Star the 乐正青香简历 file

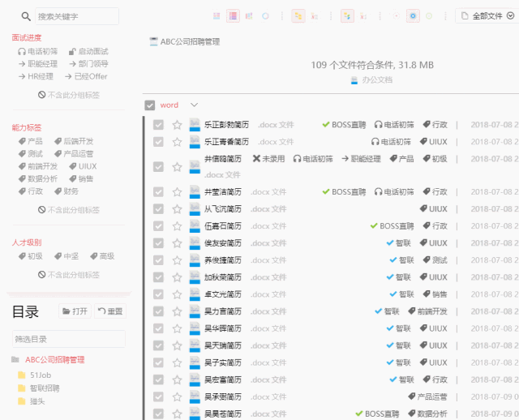177,142
